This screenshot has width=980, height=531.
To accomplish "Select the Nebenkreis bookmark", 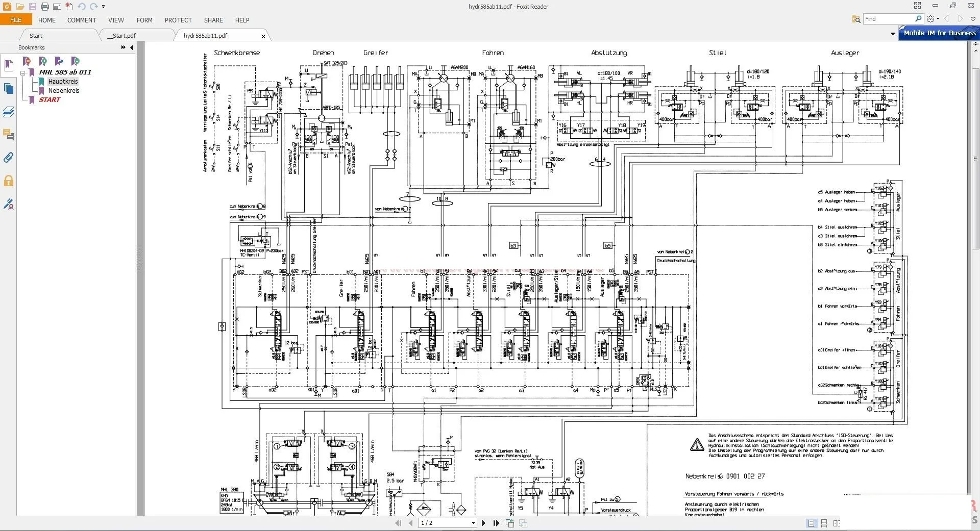I will tap(64, 90).
